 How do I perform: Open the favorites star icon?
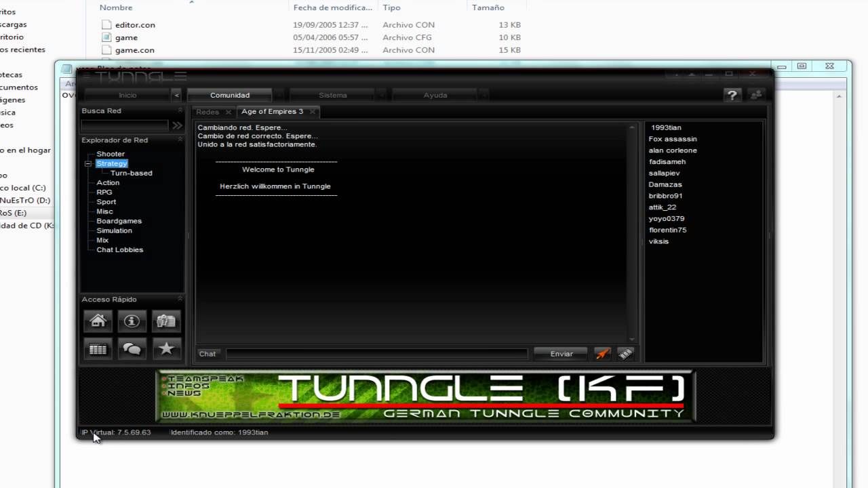point(166,349)
